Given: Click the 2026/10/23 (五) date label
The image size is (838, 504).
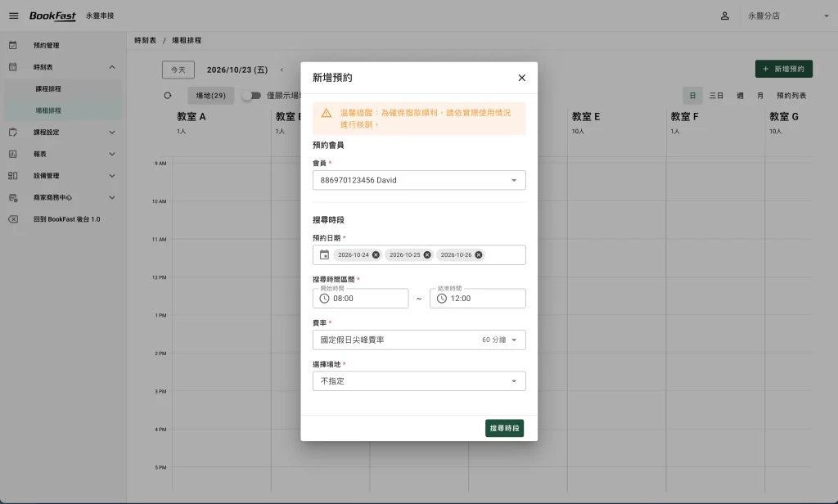Looking at the screenshot, I should [237, 70].
